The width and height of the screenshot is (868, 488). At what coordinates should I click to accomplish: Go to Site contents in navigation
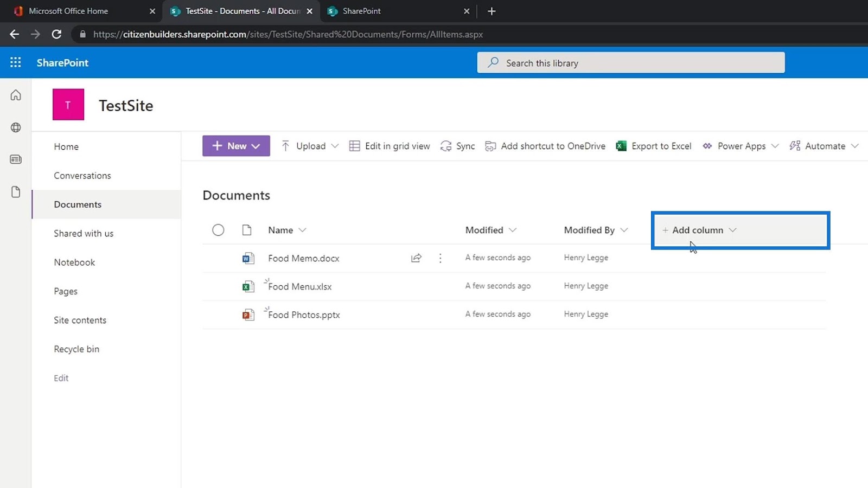(80, 320)
